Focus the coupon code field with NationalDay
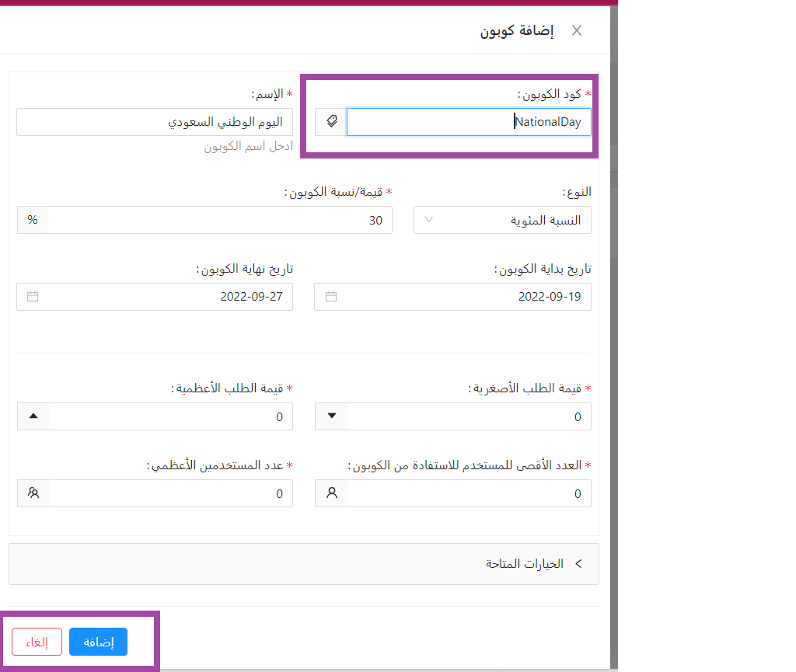Viewport: 796px width, 672px height. click(x=469, y=122)
